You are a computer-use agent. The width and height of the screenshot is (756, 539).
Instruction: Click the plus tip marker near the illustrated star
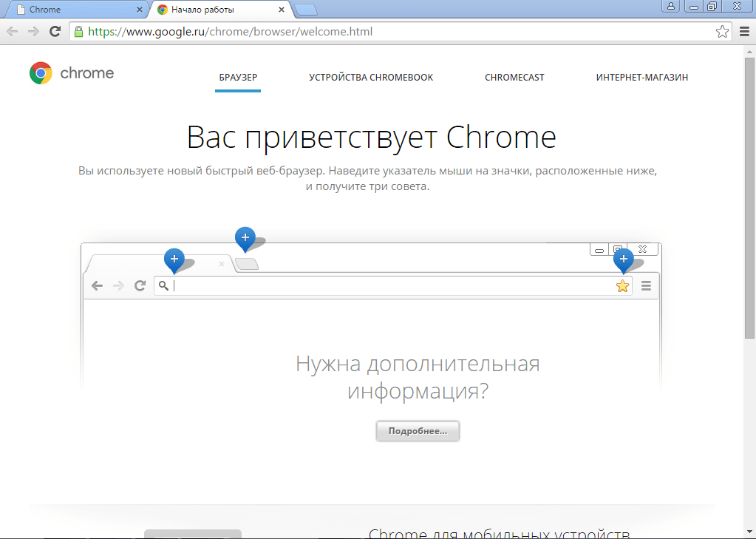[x=624, y=260]
